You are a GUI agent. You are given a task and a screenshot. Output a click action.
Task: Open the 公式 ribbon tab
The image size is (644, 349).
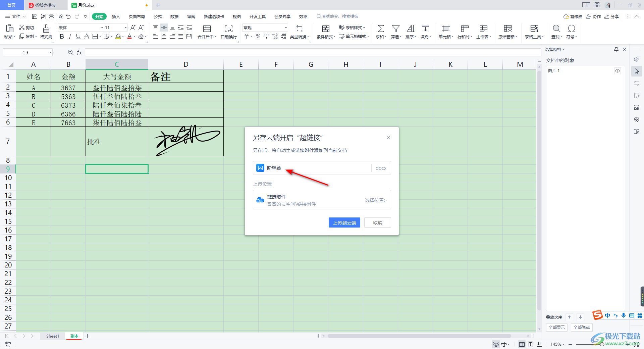point(158,16)
